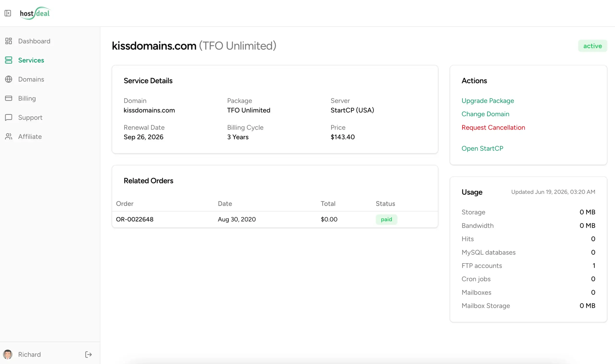The width and height of the screenshot is (615, 364).
Task: Go to the Affiliate page
Action: [x=30, y=137]
